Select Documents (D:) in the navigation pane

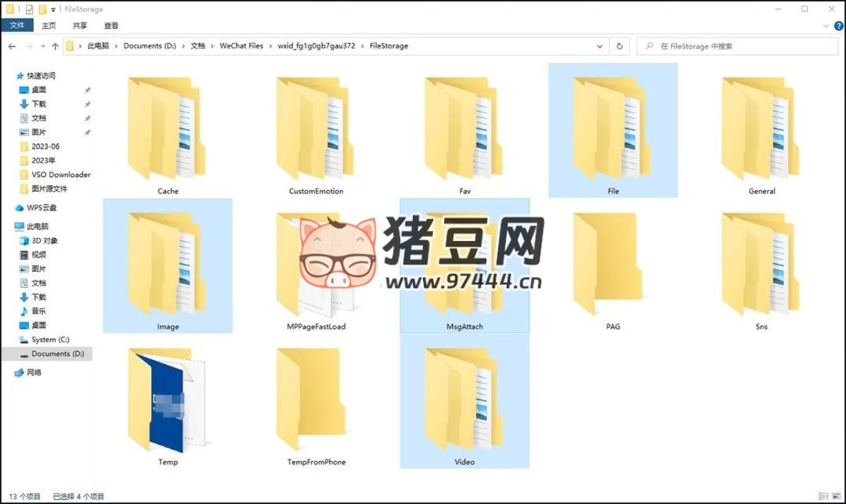tap(57, 354)
